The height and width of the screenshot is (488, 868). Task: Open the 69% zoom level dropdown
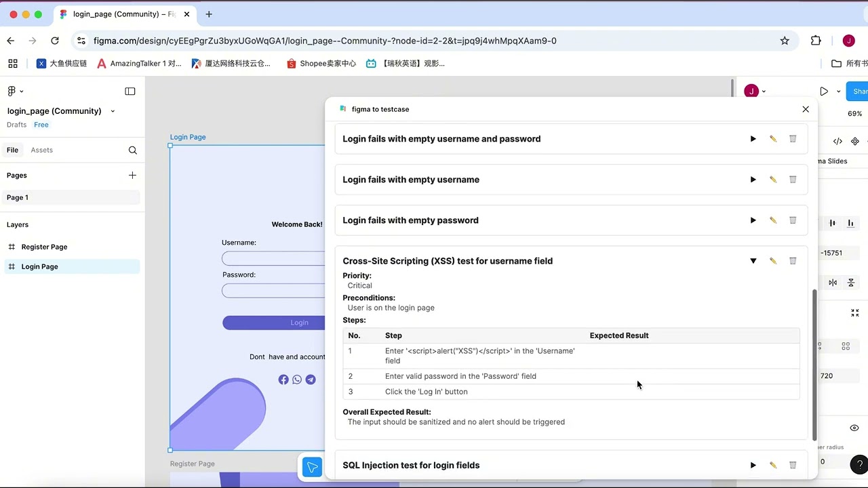tap(854, 114)
